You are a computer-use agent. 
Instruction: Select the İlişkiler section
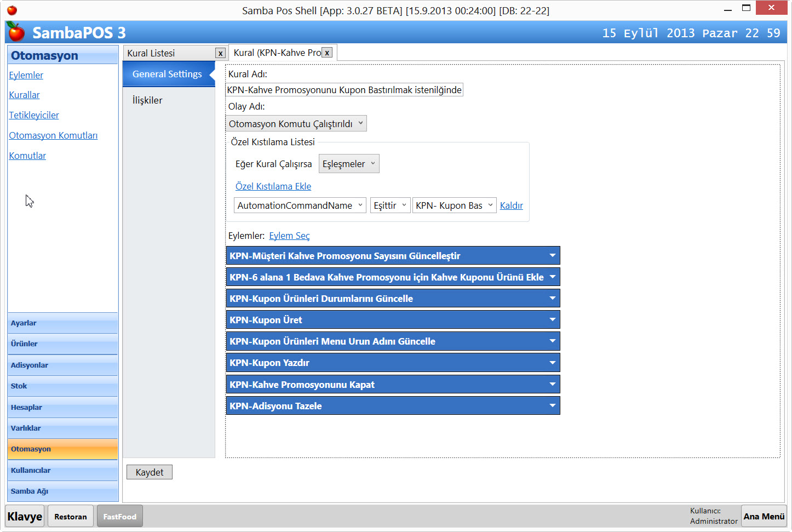147,100
